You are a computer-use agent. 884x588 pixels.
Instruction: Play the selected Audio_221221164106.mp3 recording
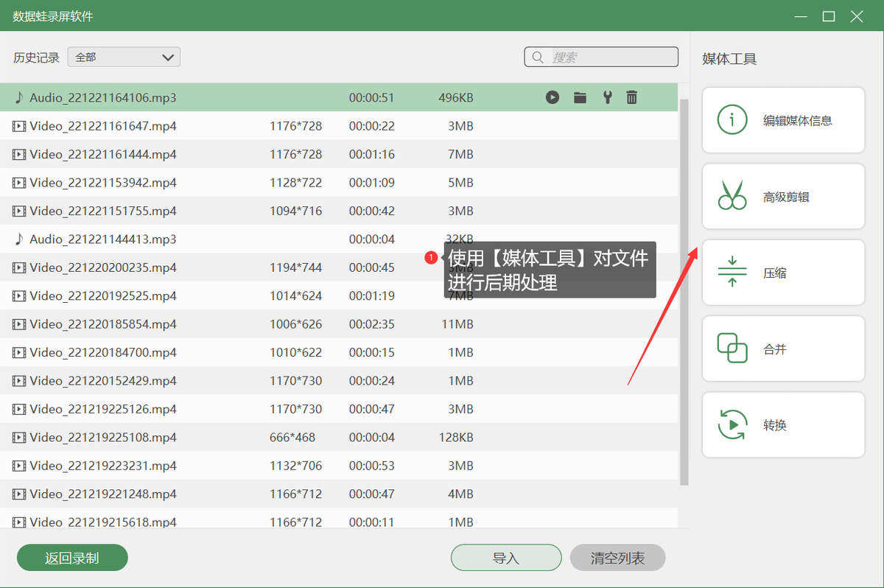(552, 97)
